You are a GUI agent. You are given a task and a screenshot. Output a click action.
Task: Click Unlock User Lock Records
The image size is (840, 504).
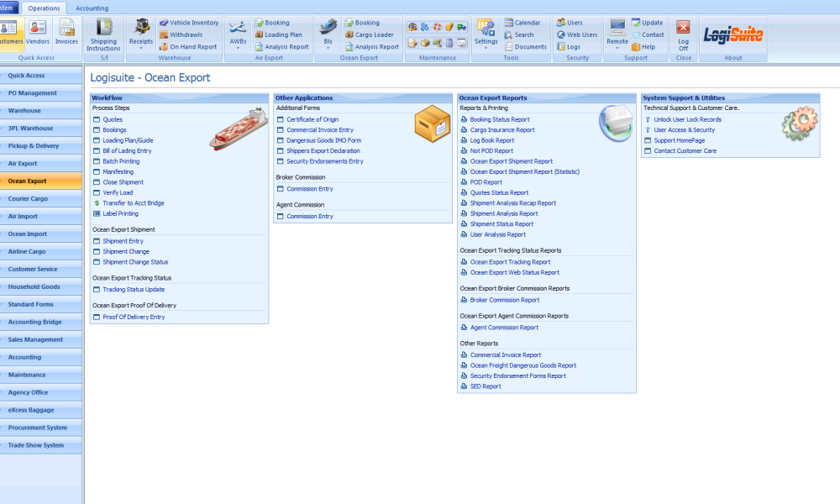pos(687,119)
